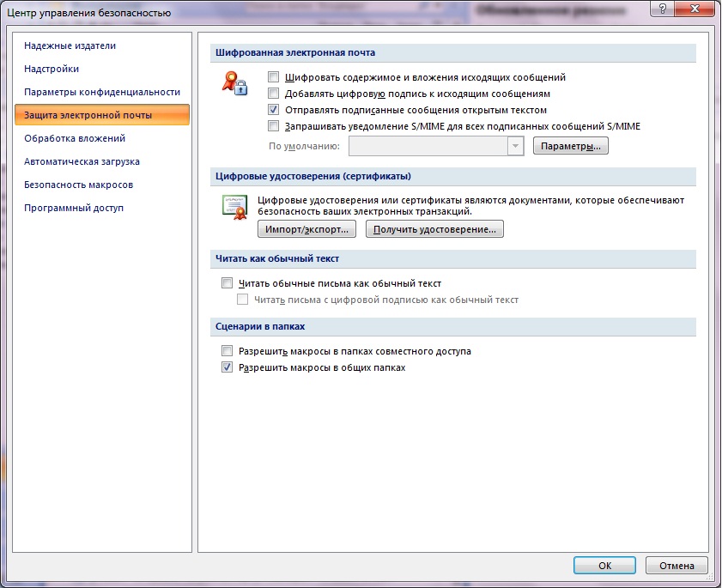Image resolution: width=722 pixels, height=588 pixels.
Task: Select "Защита электронной почты" section
Action: tap(102, 115)
